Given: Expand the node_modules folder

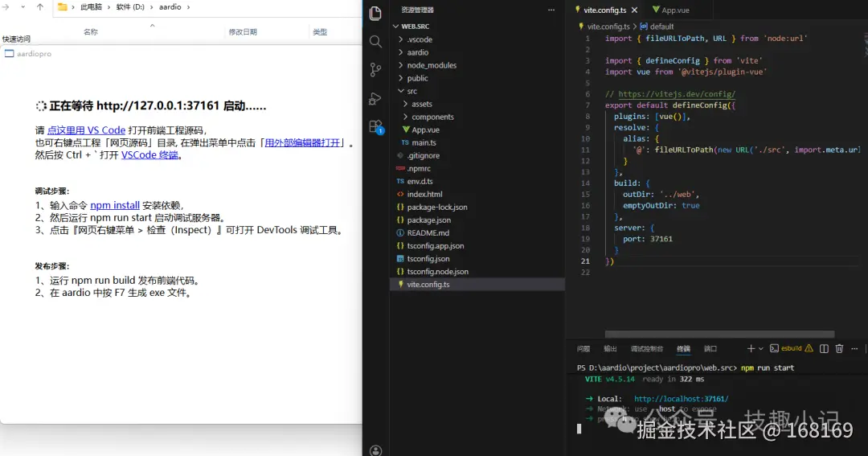Looking at the screenshot, I should (x=432, y=65).
